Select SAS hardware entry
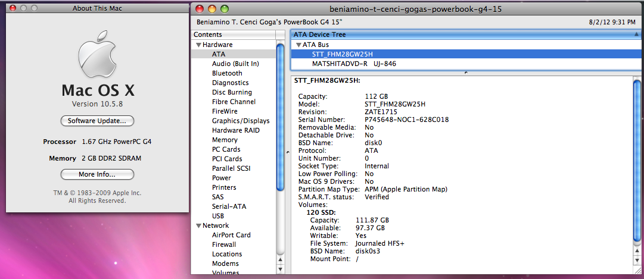This screenshot has width=644, height=279. point(217,197)
